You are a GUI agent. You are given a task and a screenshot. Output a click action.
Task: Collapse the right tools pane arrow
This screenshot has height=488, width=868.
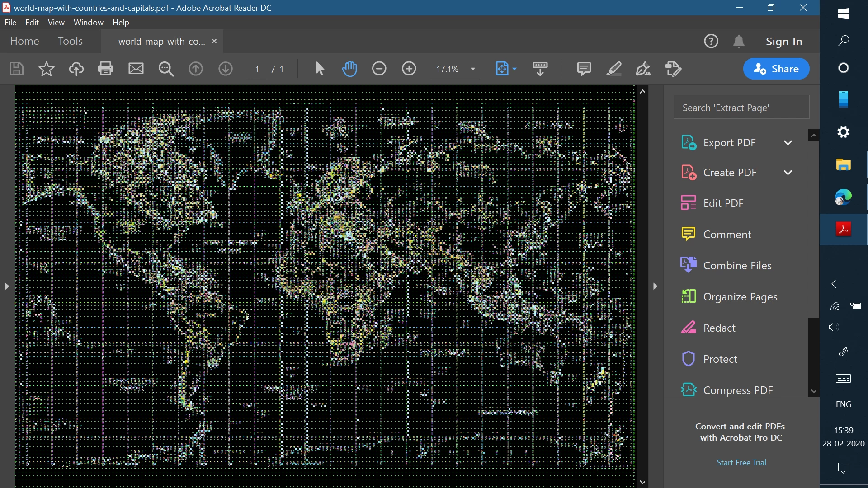point(655,286)
